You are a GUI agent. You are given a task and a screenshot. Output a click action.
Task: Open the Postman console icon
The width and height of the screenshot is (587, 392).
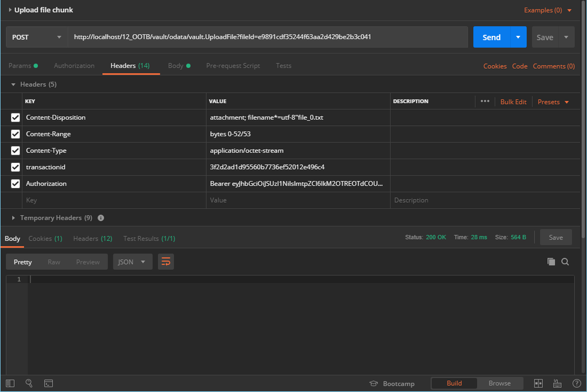(x=49, y=383)
